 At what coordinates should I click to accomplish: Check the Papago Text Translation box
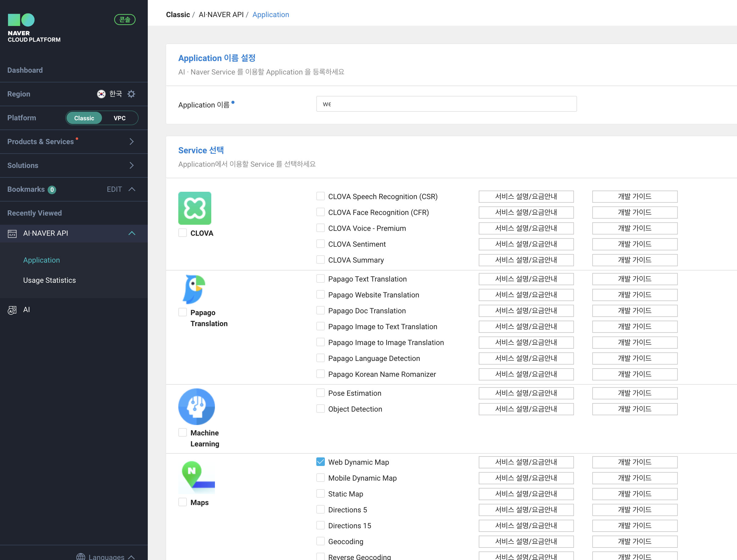point(320,279)
